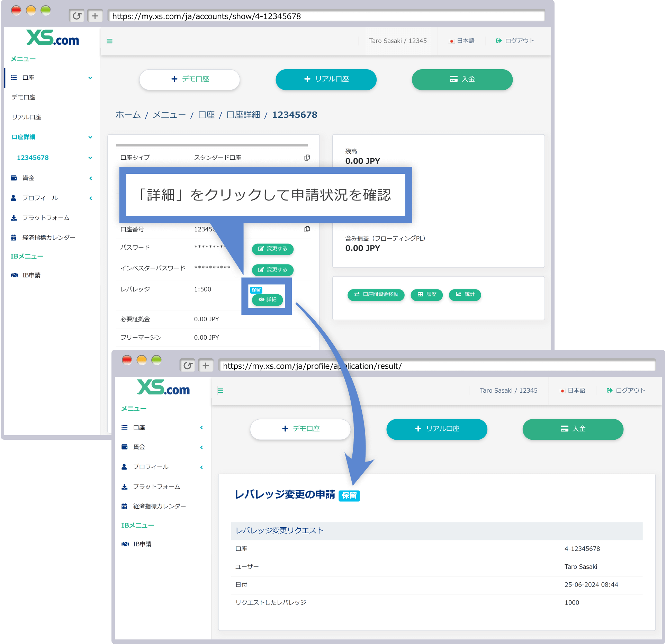Click プロフィール person icon in top window sidebar
The image size is (666, 644).
point(13,198)
